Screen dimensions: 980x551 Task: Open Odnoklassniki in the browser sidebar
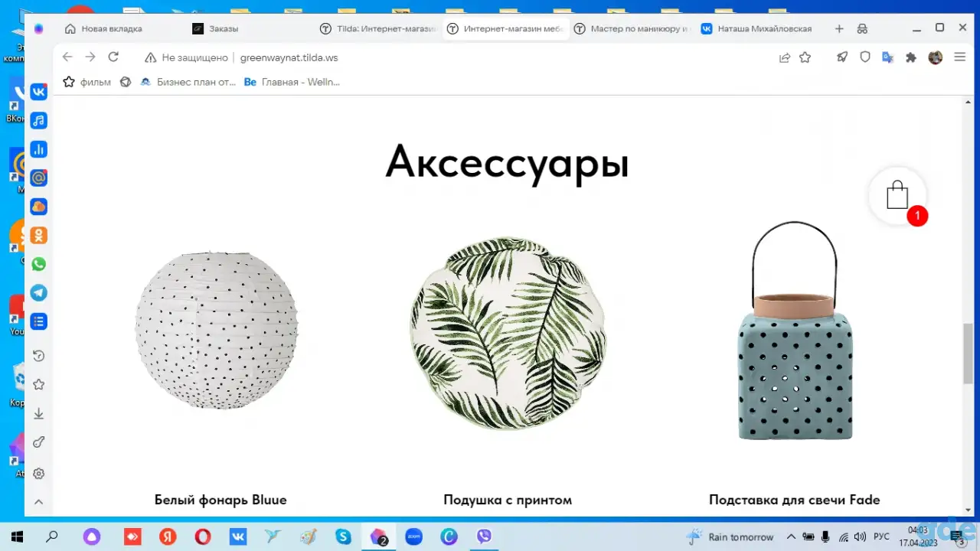[39, 236]
